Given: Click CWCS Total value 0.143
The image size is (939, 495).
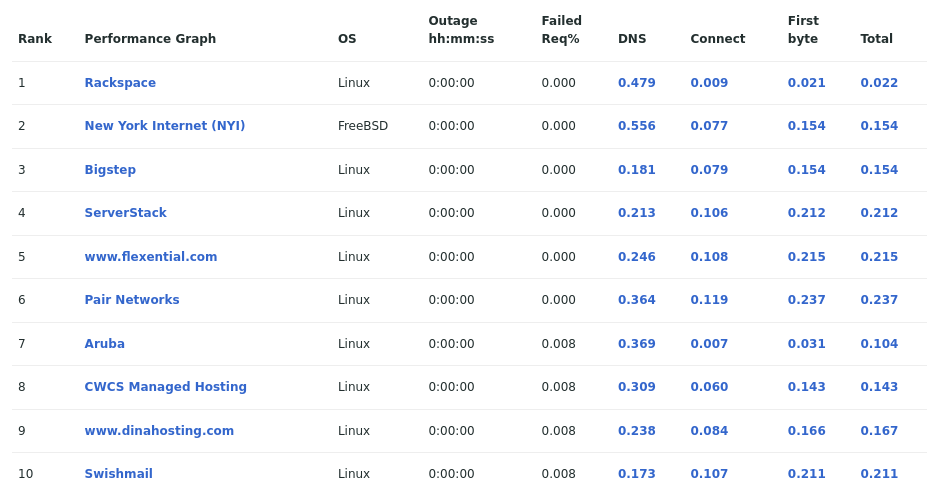Looking at the screenshot, I should pos(879,387).
